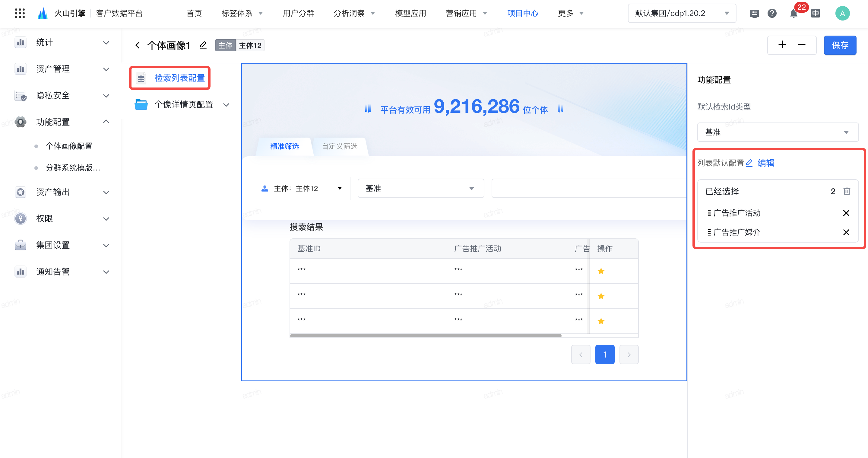Select page 1 of results

tap(605, 355)
